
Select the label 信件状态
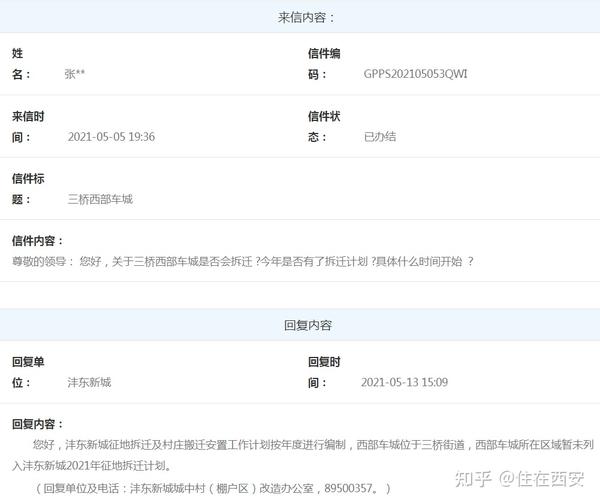[324, 126]
